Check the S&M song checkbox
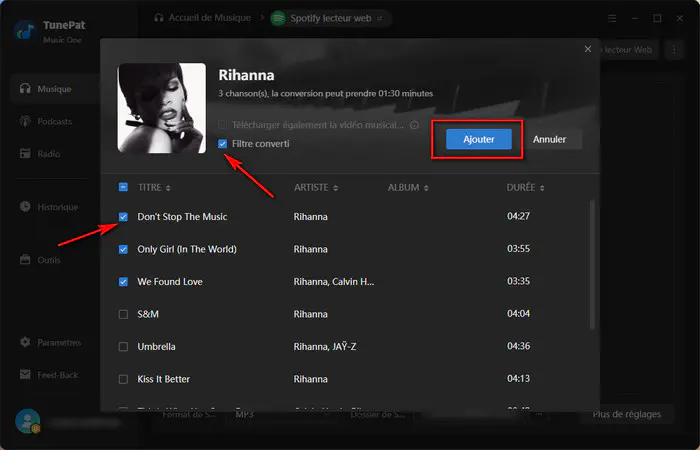This screenshot has width=700, height=450. 123,314
